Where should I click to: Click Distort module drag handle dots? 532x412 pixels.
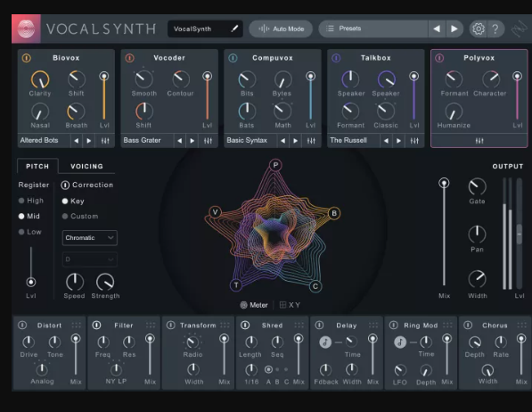pyautogui.click(x=77, y=325)
